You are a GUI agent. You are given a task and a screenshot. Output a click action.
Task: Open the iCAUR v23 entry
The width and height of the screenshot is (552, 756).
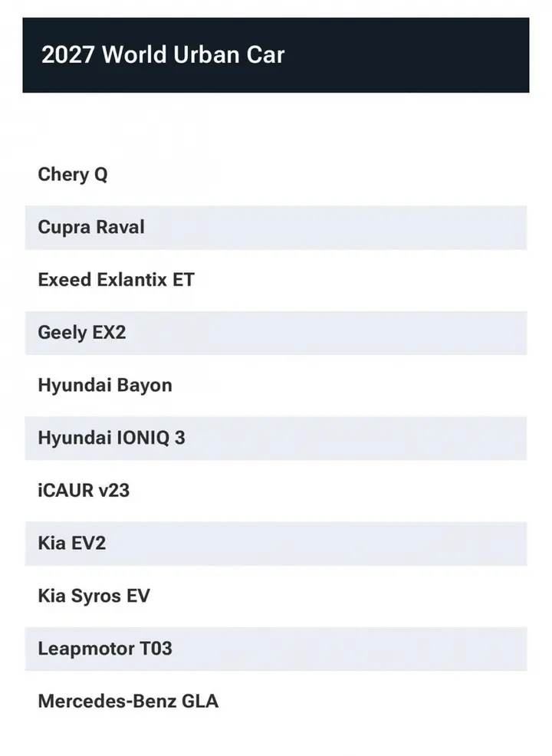click(276, 491)
